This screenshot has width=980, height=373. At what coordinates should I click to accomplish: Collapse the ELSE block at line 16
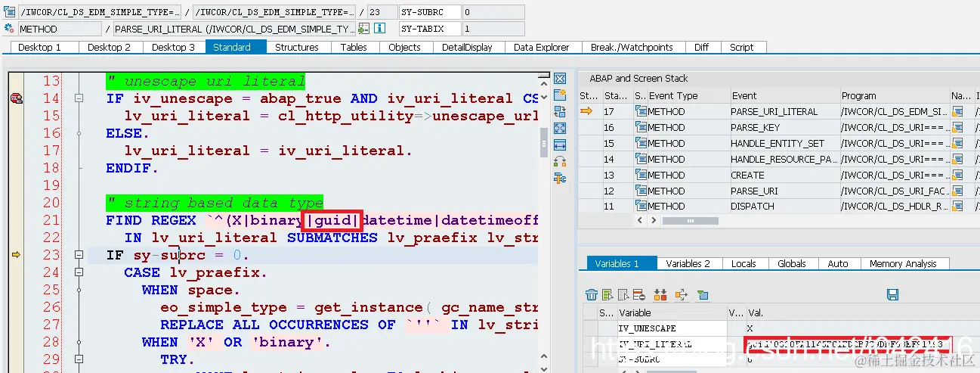pyautogui.click(x=79, y=133)
